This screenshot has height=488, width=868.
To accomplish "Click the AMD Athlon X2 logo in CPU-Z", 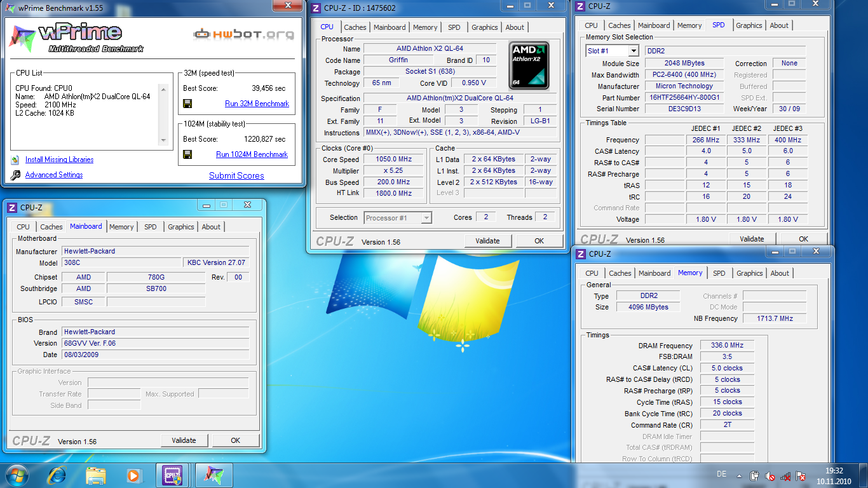I will tap(529, 65).
